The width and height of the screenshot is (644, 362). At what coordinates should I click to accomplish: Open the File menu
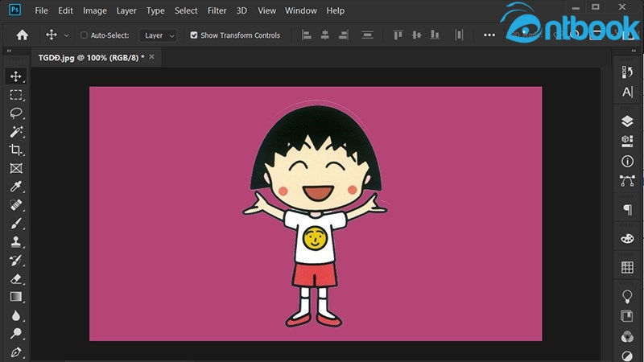coord(41,10)
